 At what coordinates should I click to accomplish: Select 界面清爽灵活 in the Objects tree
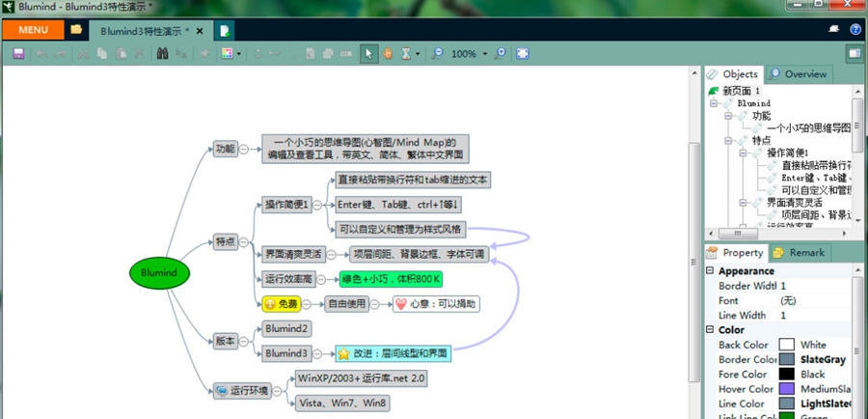point(795,203)
